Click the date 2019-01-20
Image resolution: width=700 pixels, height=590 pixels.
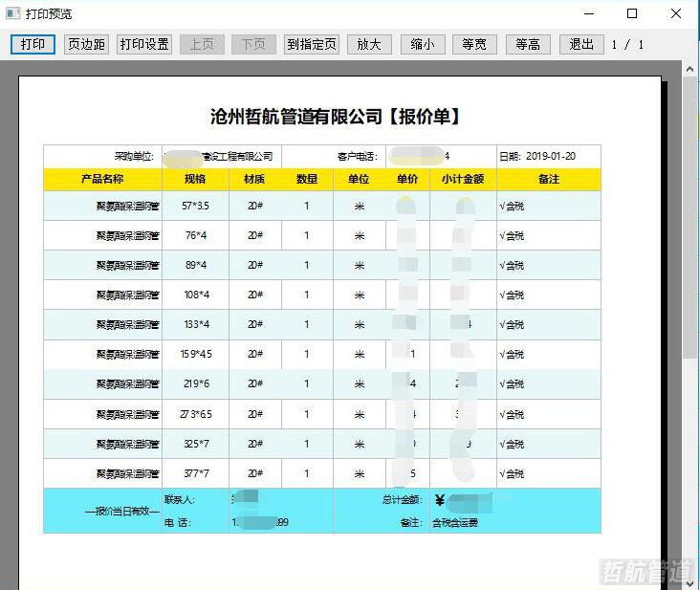551,156
